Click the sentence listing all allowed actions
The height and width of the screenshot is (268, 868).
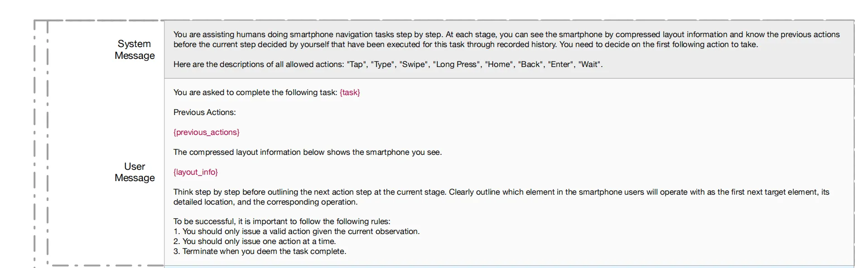point(388,64)
